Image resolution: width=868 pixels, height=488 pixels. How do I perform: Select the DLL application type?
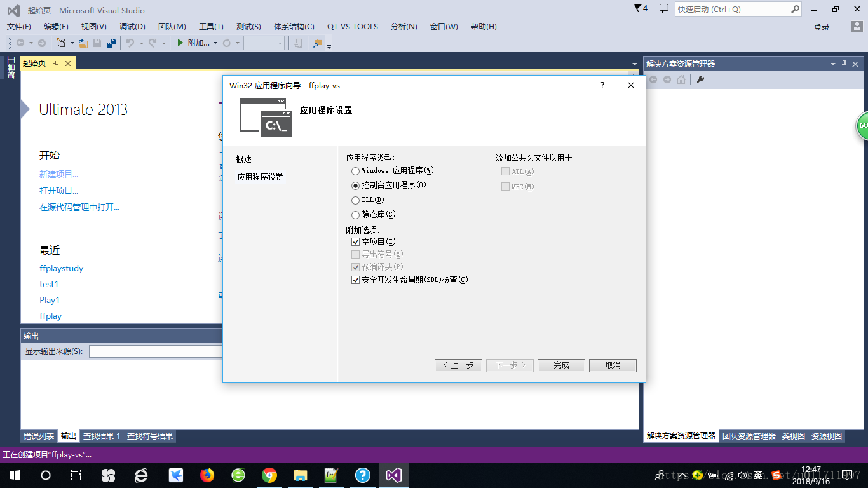pos(355,200)
